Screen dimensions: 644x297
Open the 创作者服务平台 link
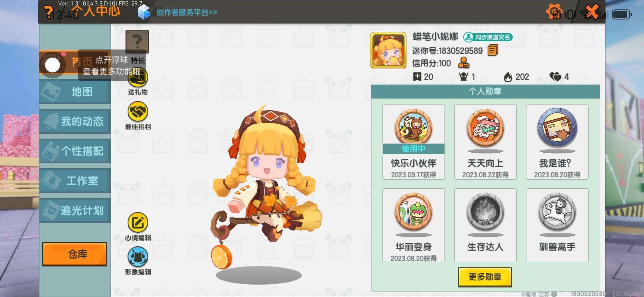point(187,12)
